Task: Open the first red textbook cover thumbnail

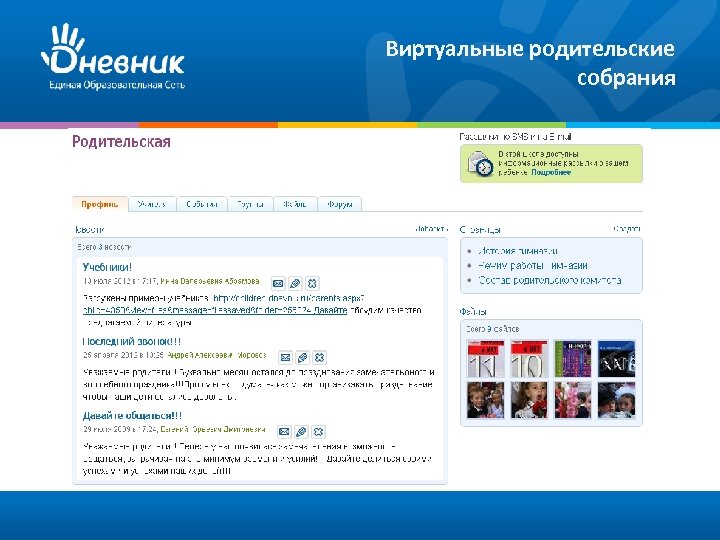Action: pyautogui.click(x=485, y=359)
